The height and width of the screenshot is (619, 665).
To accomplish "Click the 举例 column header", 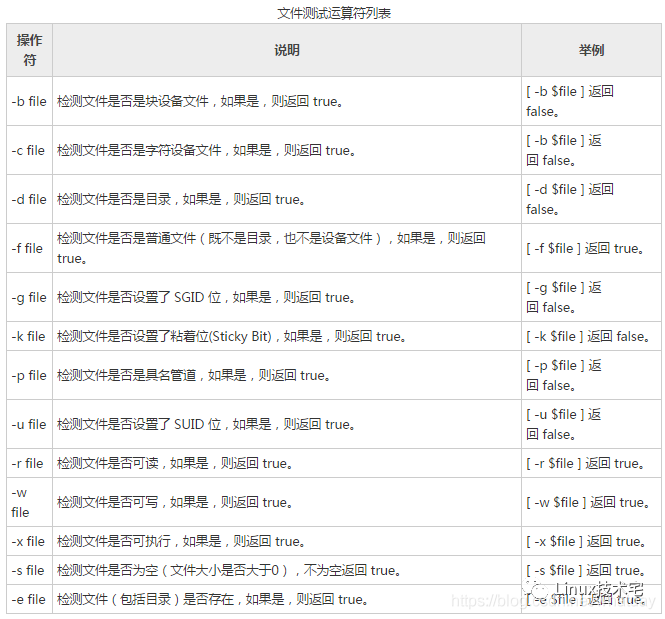I will [x=591, y=50].
